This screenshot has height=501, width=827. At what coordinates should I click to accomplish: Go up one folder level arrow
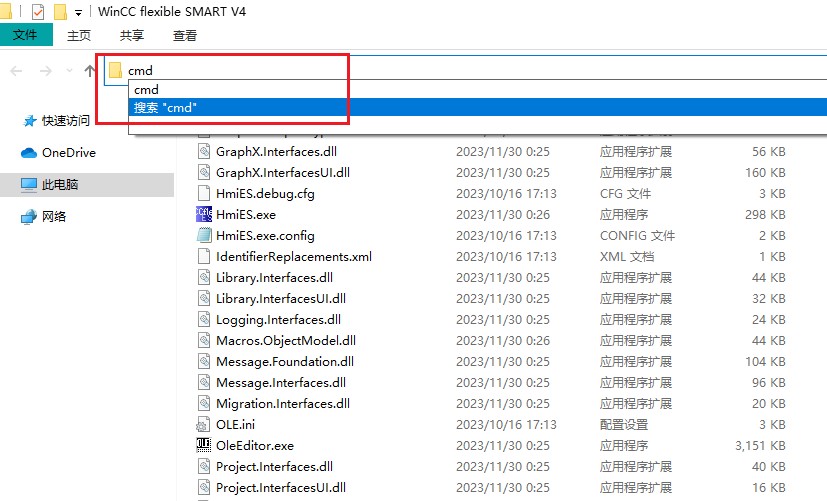pos(90,71)
